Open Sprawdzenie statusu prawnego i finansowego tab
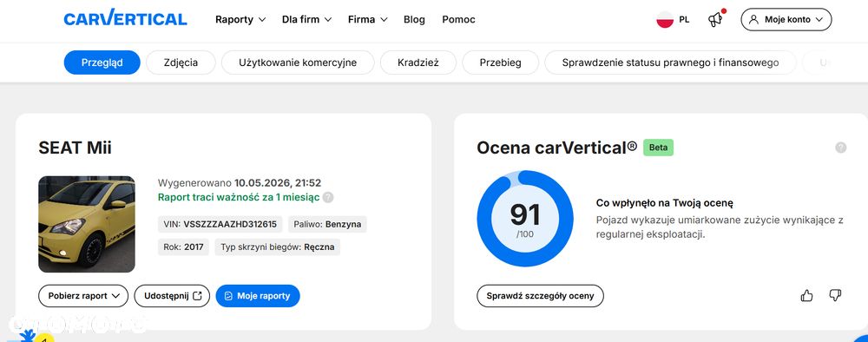Screen dimensions: 868x342 pyautogui.click(x=670, y=62)
